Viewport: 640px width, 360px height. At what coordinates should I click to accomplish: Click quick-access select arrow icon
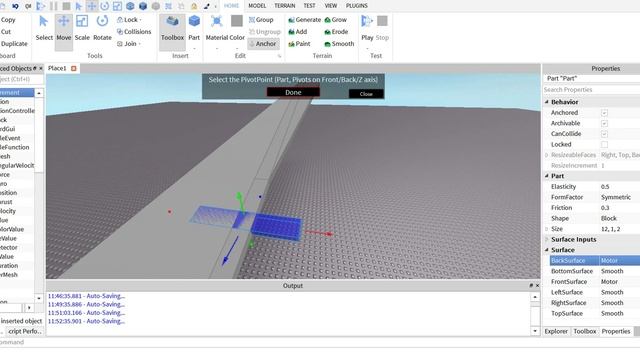point(79,6)
